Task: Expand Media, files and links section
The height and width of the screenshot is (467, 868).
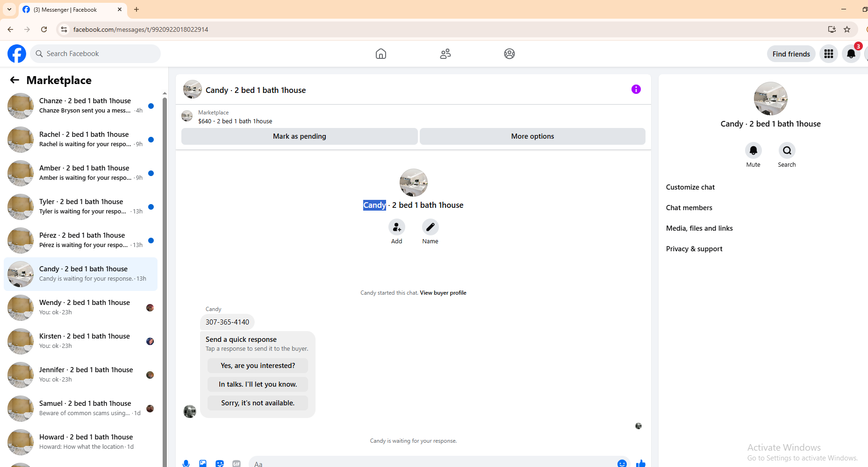Action: [x=699, y=228]
